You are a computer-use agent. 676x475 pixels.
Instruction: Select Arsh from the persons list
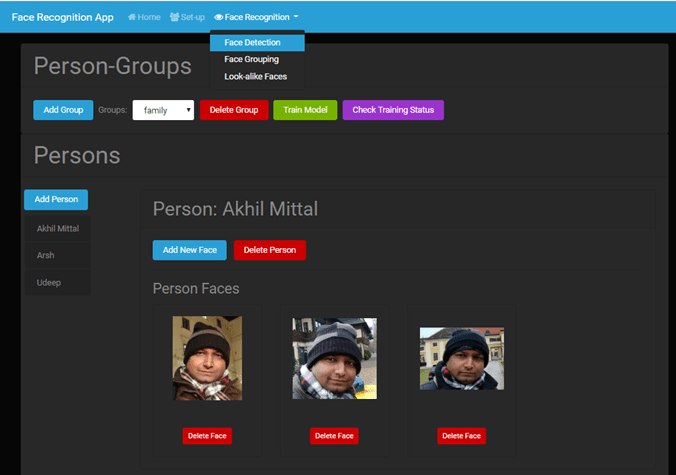click(x=46, y=256)
